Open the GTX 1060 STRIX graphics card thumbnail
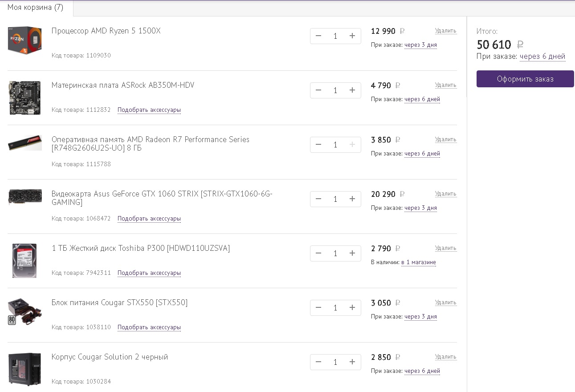 coord(25,197)
